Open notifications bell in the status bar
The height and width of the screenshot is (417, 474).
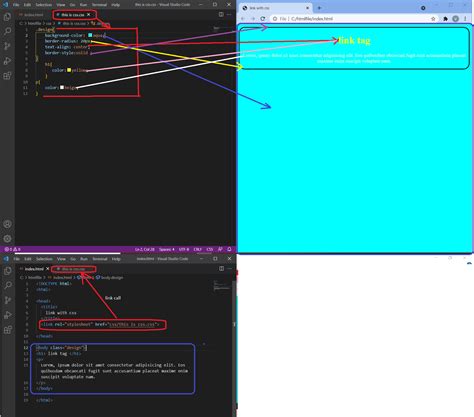click(229, 249)
